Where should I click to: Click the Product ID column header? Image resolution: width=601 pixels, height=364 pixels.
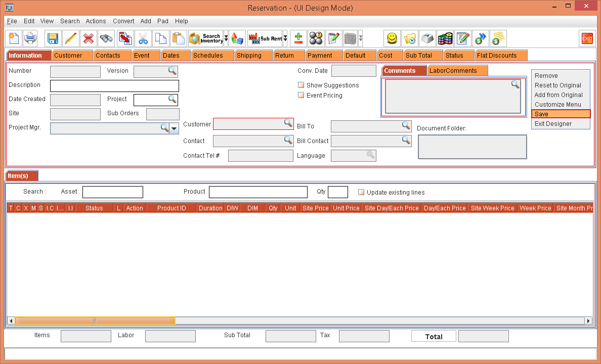[171, 208]
